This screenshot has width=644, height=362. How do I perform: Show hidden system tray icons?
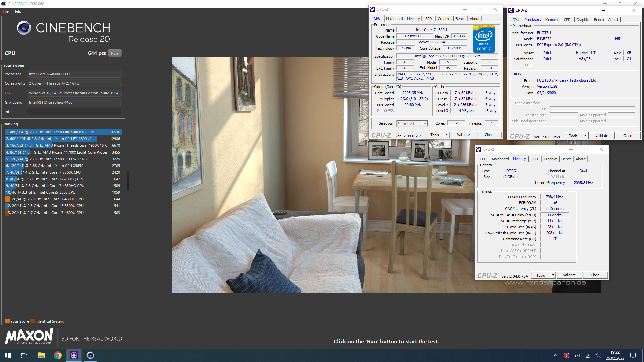coord(556,355)
